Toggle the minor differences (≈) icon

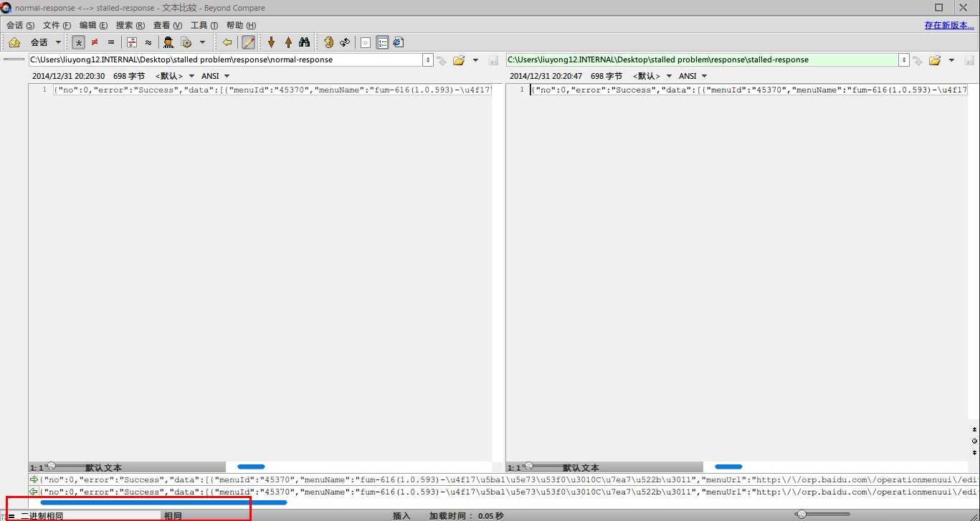click(148, 42)
